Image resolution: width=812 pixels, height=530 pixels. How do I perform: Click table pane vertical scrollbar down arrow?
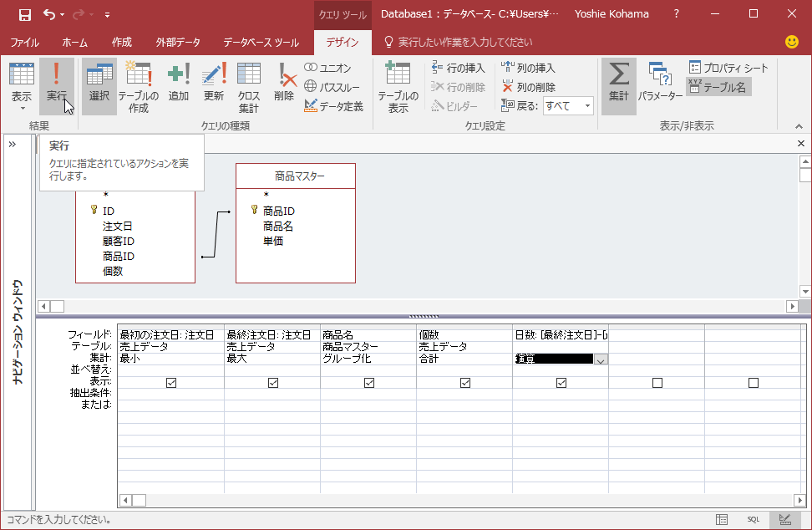point(805,292)
